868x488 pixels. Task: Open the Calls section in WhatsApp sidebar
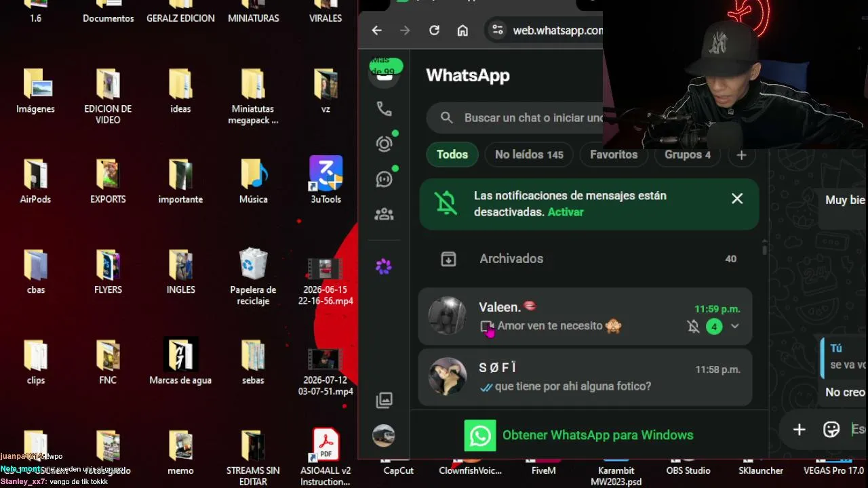384,108
